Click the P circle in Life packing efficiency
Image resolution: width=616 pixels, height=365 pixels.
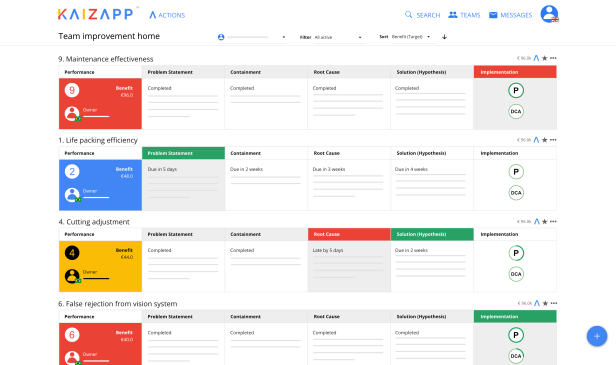[516, 172]
